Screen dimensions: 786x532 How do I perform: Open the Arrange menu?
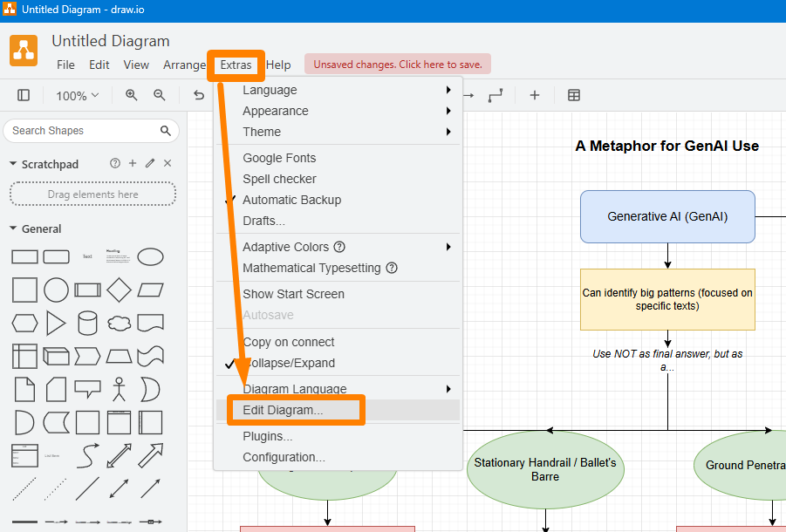click(x=184, y=65)
